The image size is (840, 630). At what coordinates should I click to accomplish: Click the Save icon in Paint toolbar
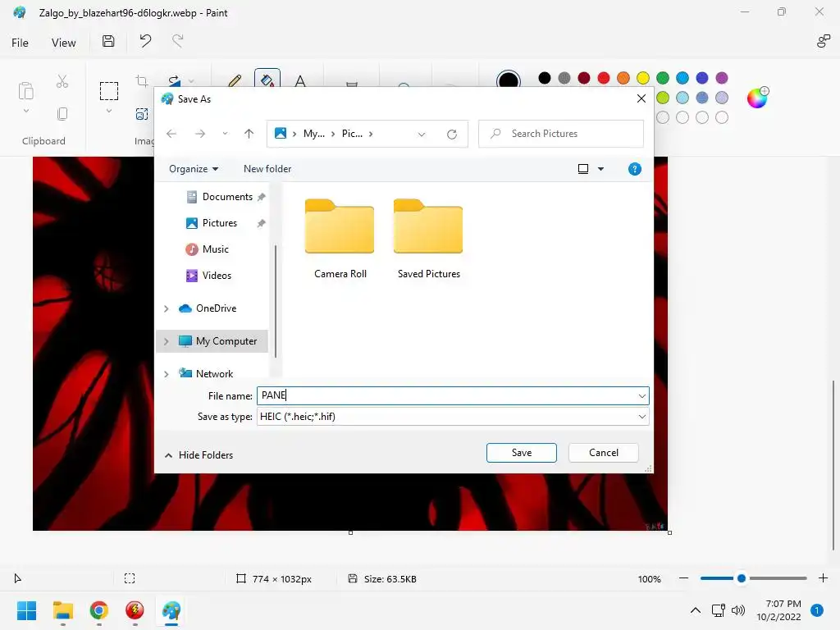(x=108, y=41)
